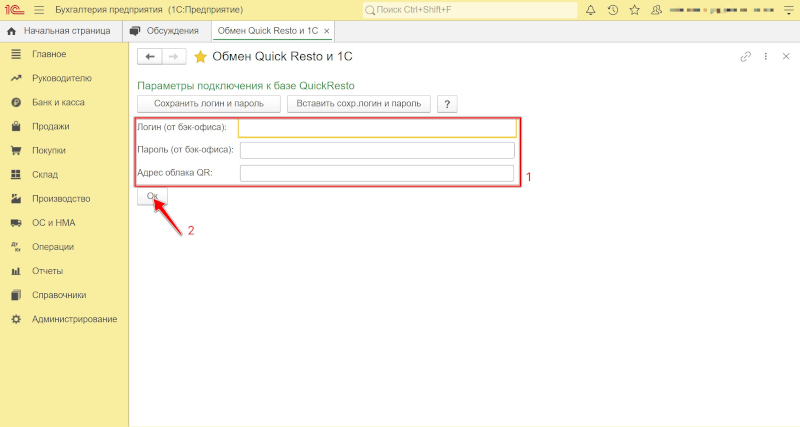Image resolution: width=800 pixels, height=427 pixels.
Task: Close the Обмен Quick Resto и 1С tab
Action: point(327,31)
